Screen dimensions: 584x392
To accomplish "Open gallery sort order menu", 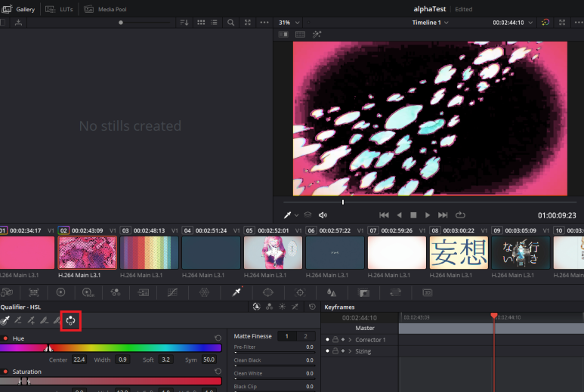I will 184,23.
